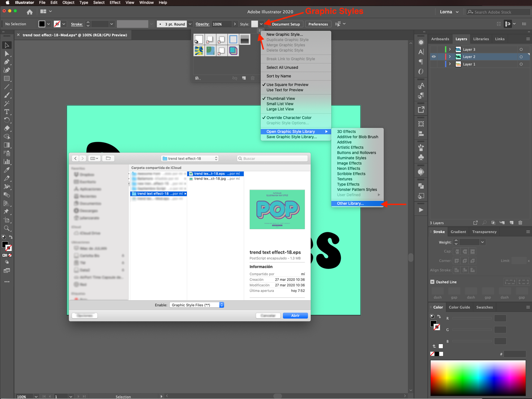Expand Layer 2 disclosure arrow
532x399 pixels.
(450, 57)
